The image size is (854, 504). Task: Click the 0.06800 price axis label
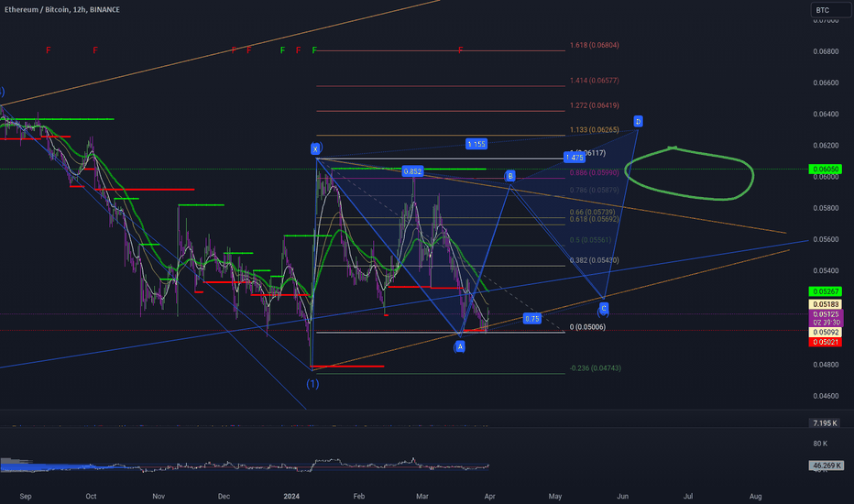tap(826, 51)
